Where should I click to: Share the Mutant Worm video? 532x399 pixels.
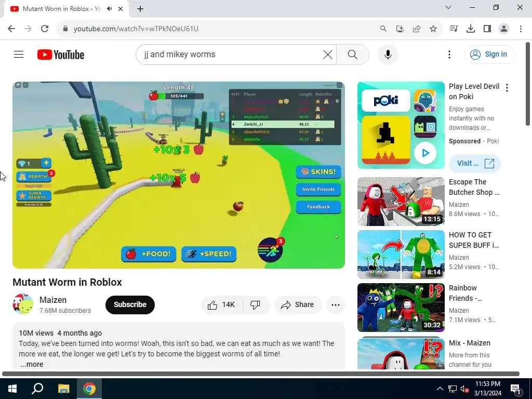coord(298,304)
